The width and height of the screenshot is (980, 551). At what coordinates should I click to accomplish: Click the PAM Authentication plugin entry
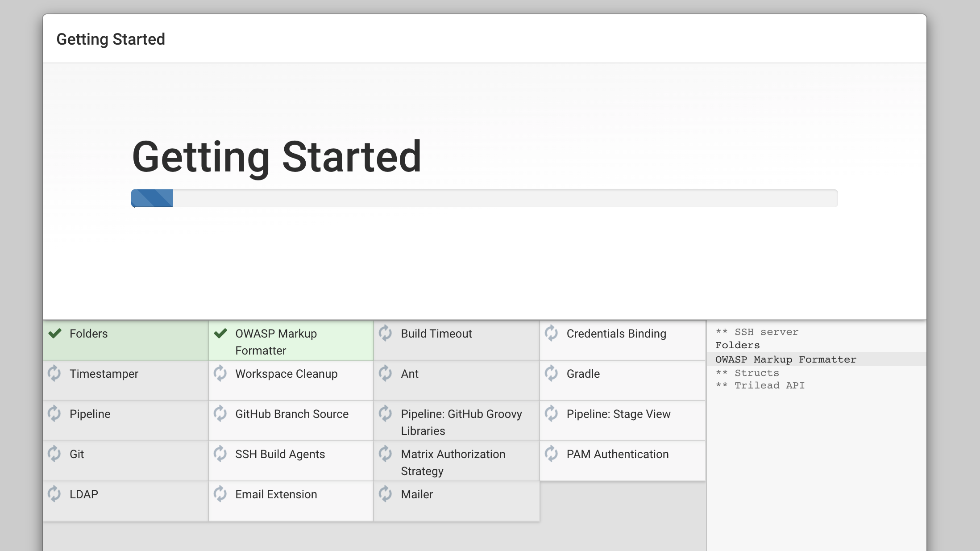tap(618, 454)
